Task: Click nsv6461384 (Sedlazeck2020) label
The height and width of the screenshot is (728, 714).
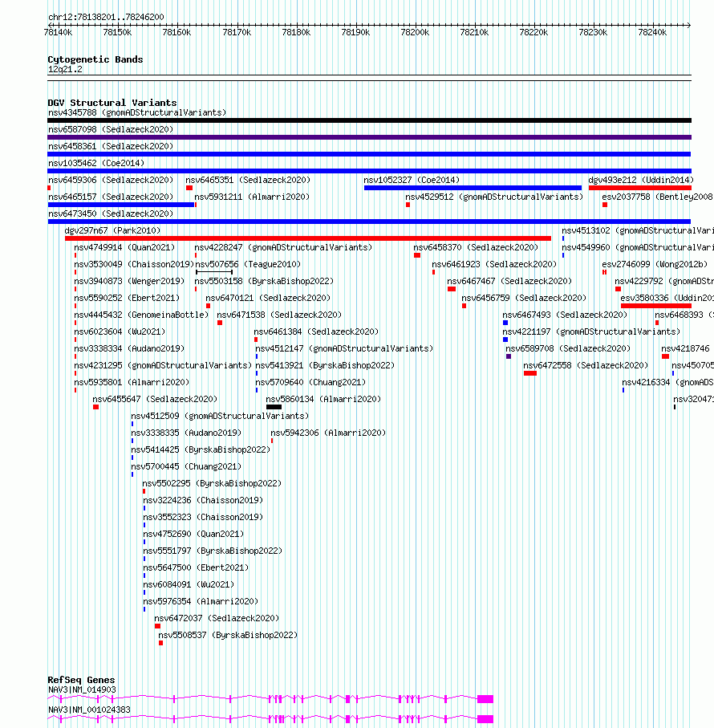Action: (x=316, y=332)
